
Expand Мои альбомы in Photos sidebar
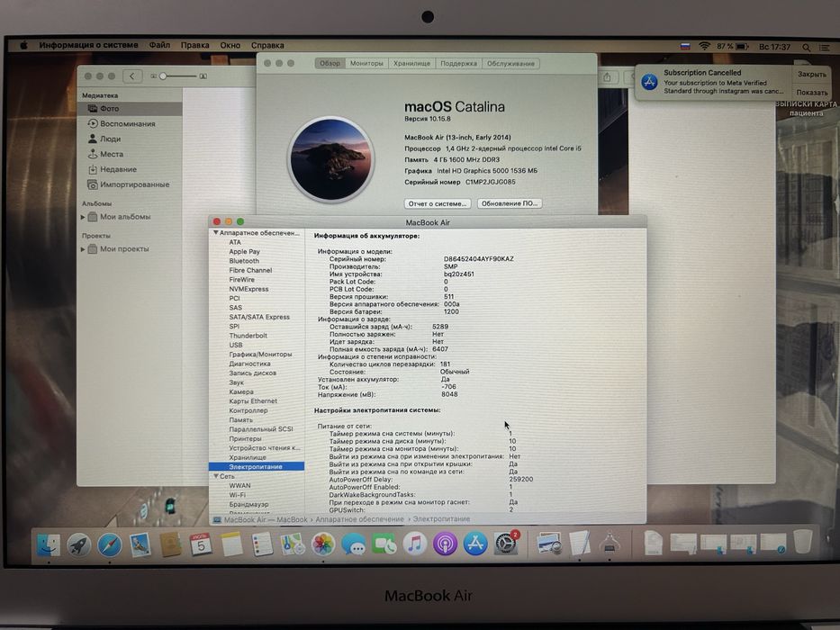[x=83, y=217]
